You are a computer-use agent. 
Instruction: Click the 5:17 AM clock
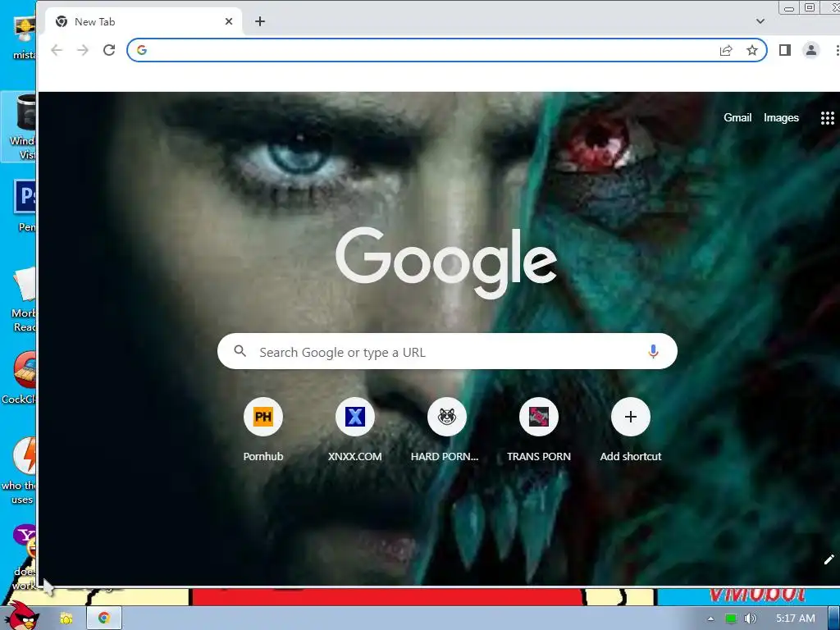coord(796,619)
